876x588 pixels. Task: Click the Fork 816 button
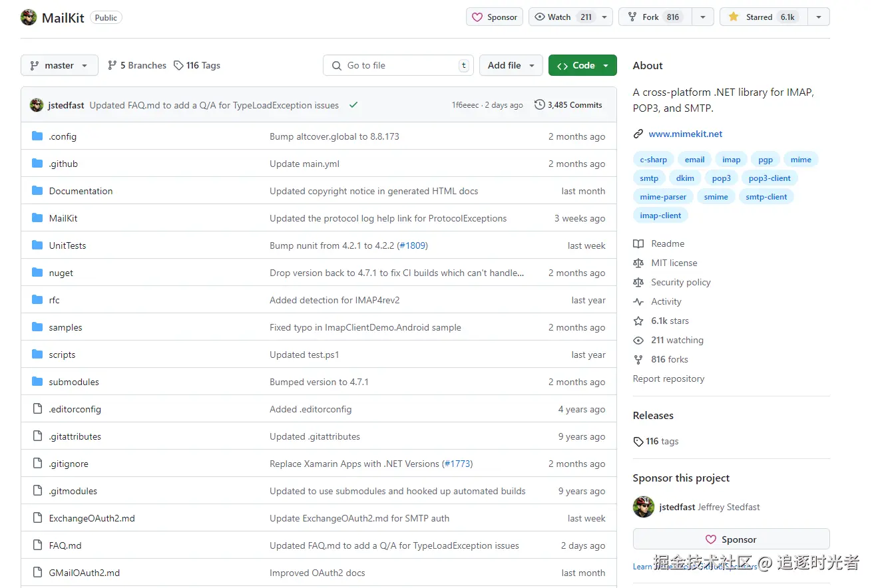pyautogui.click(x=656, y=17)
